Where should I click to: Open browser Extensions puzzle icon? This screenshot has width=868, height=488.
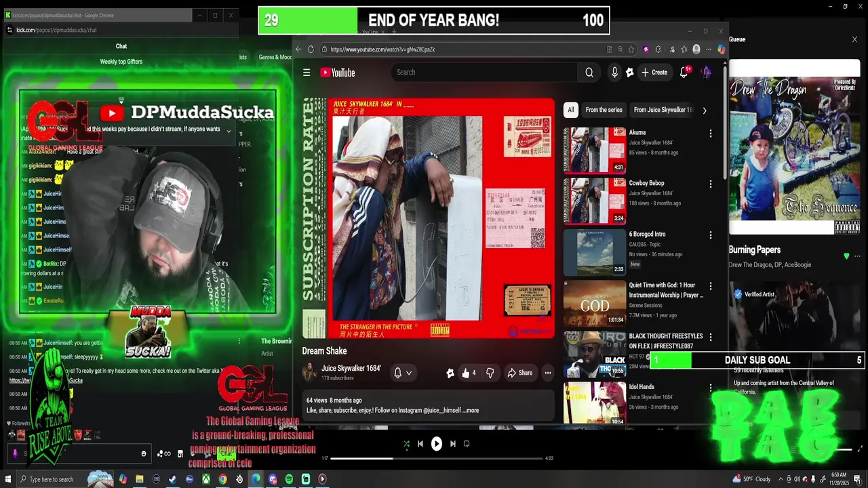coord(658,49)
